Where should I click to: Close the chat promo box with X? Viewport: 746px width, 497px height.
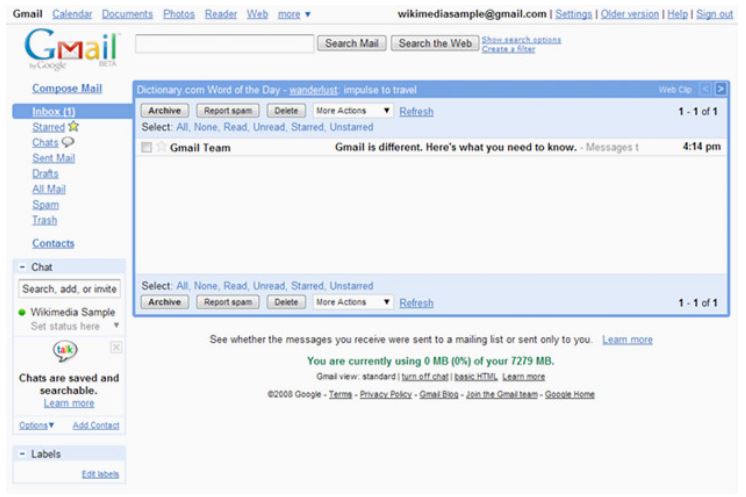[x=115, y=345]
